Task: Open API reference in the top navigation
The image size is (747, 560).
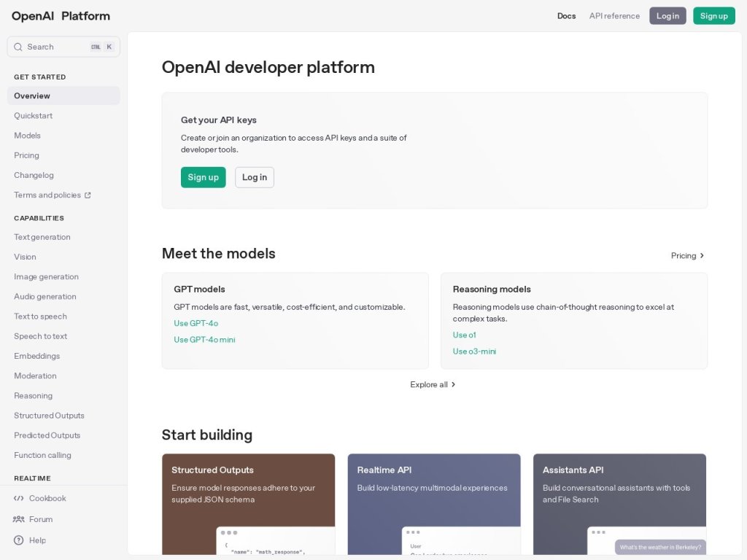Action: 614,16
